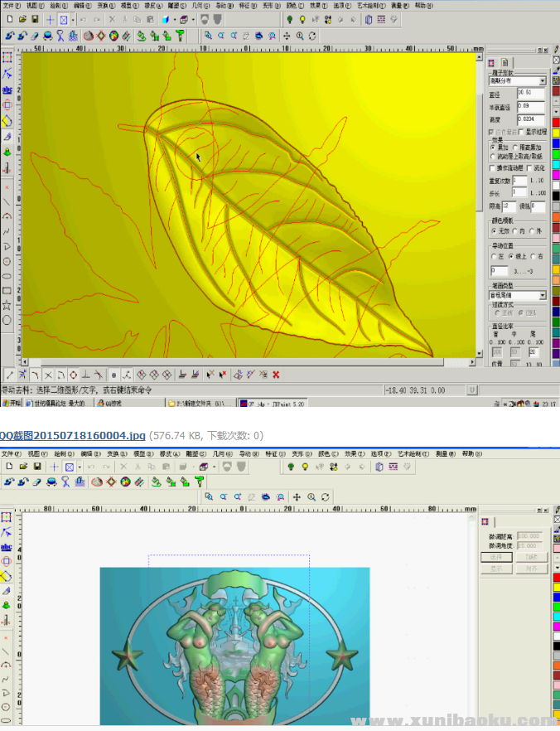The width and height of the screenshot is (560, 731).
Task: Click the Save disk icon in top toolbar
Action: 36,19
